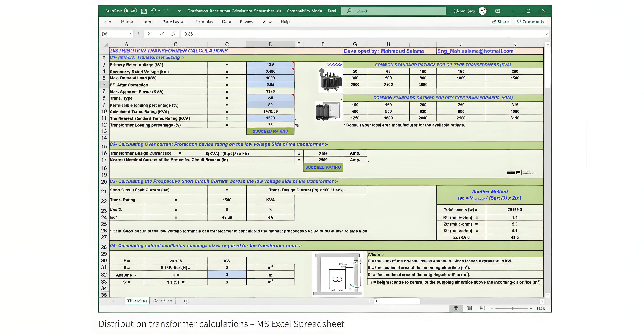This screenshot has height=334, width=644.
Task: Click the TR-sizing sheet tab
Action: [x=137, y=301]
